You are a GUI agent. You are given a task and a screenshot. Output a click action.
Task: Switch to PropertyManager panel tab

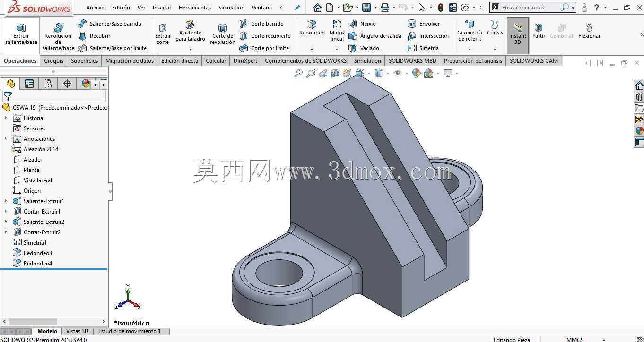[29, 84]
